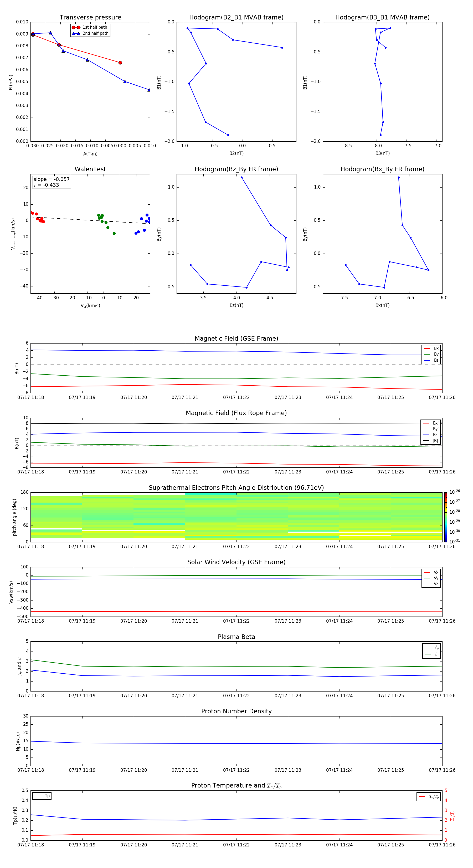Viewport: 473px width, 868px height.
Task: Click the "10^-26" colorbar tick label
Action: pos(455,492)
